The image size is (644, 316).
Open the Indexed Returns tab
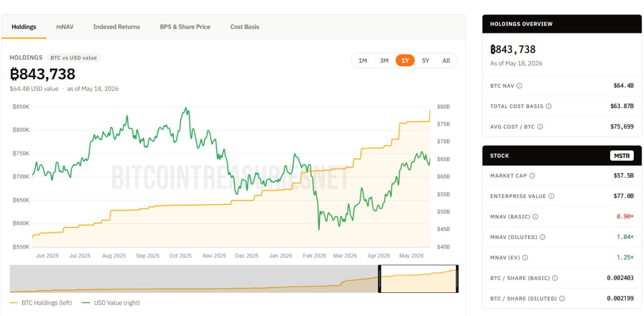pyautogui.click(x=117, y=27)
